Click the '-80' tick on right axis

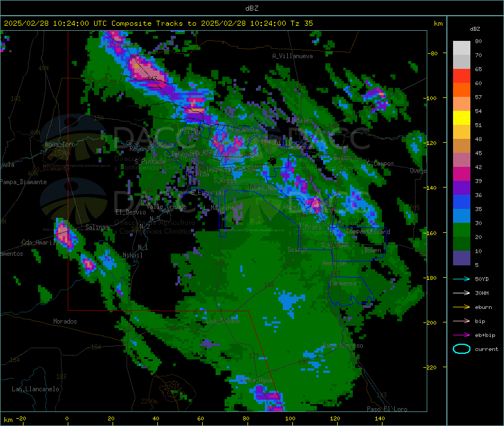(433, 53)
